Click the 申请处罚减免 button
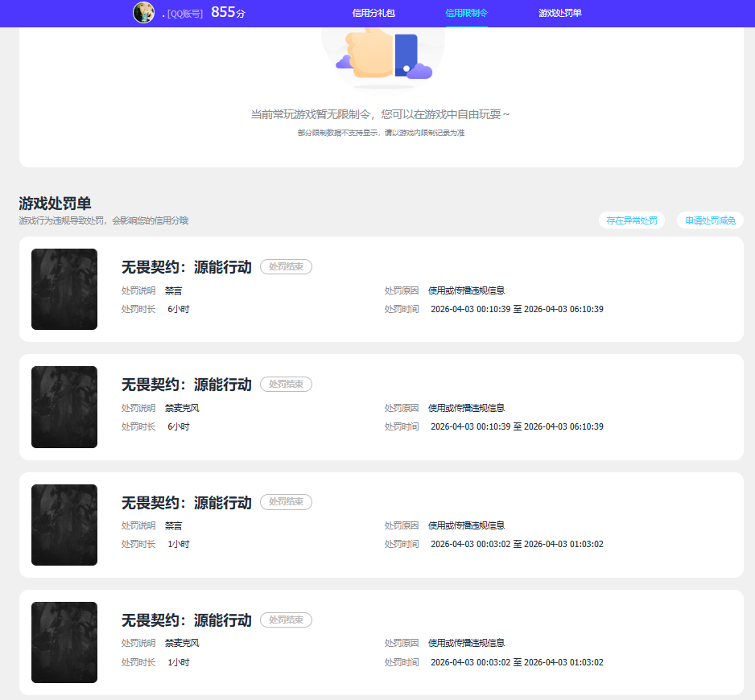 (710, 220)
